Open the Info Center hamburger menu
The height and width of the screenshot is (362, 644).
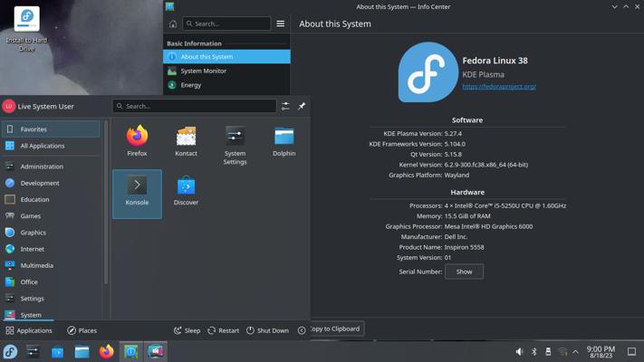pos(280,24)
